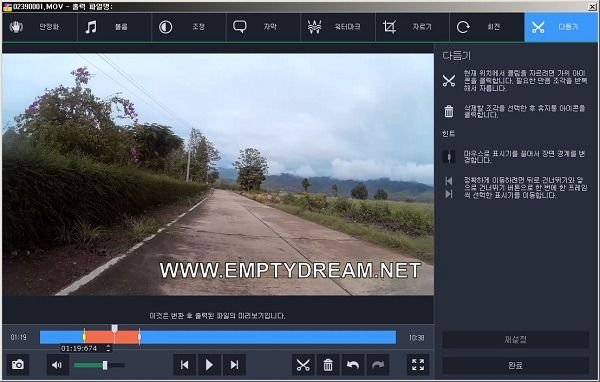Skip to the previous frame
The height and width of the screenshot is (382, 600).
click(184, 365)
